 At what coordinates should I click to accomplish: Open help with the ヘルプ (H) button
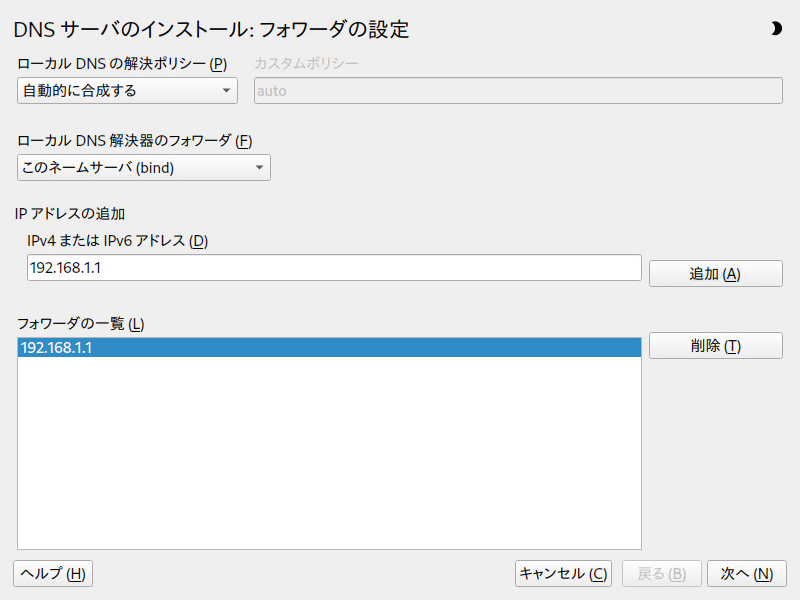[53, 574]
